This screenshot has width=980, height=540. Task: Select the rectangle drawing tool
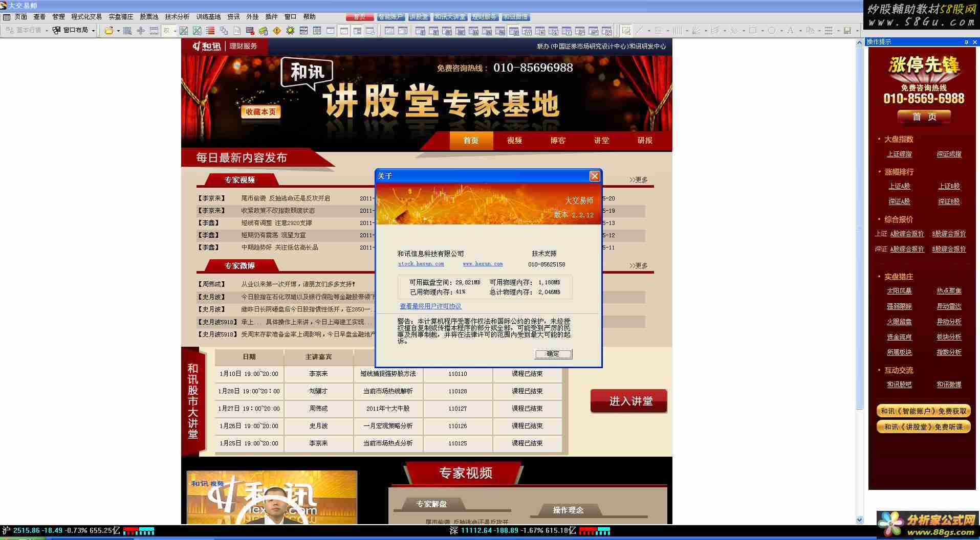(x=753, y=31)
